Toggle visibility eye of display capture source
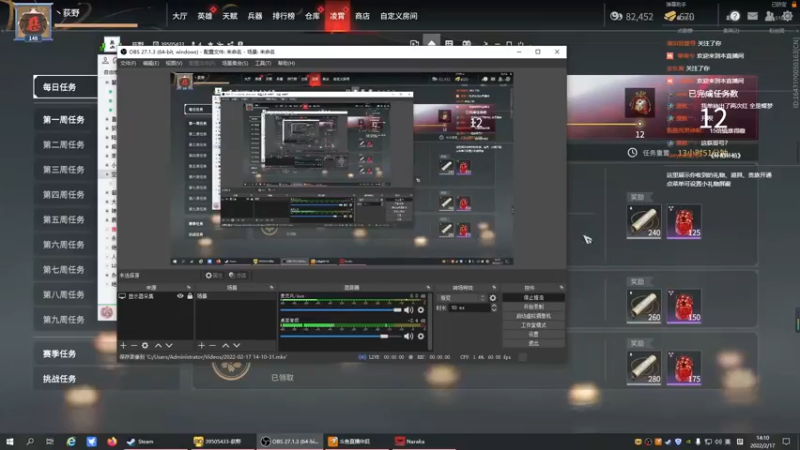Image resolution: width=800 pixels, height=450 pixels. (x=180, y=296)
